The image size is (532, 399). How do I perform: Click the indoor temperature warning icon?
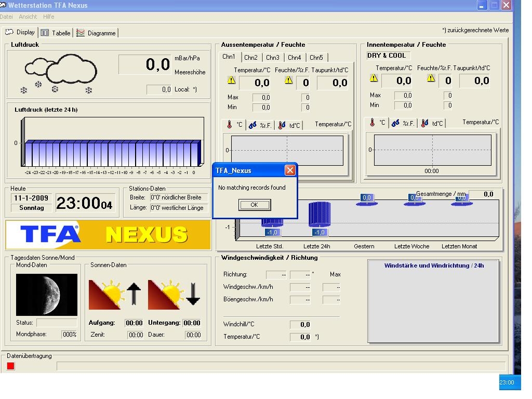point(374,78)
